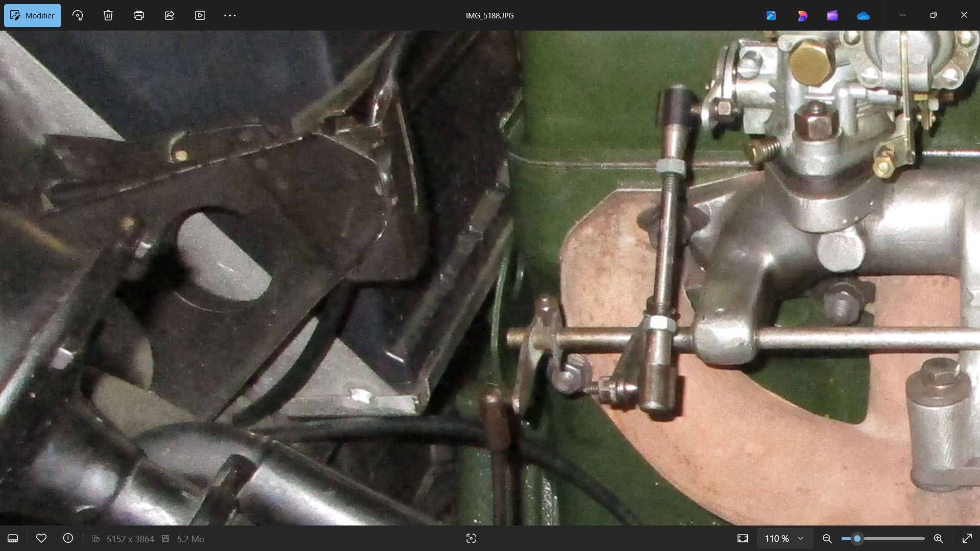Launch Clipchamp from the title bar
Screen dimensions: 980x551
tap(832, 15)
